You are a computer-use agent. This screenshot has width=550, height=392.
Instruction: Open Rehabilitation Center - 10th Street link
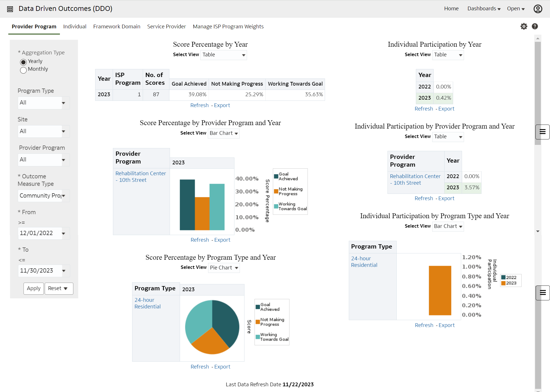coord(140,176)
